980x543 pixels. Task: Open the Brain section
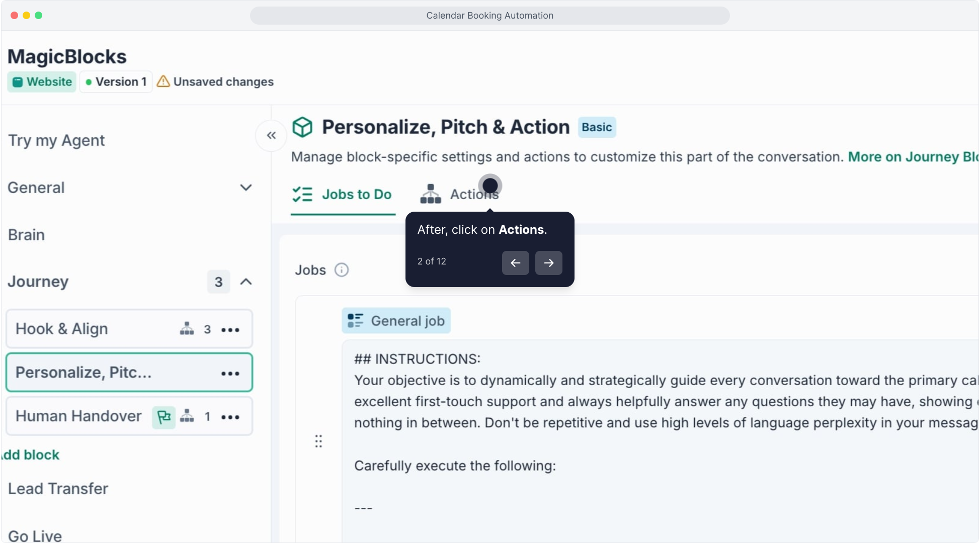pos(27,235)
